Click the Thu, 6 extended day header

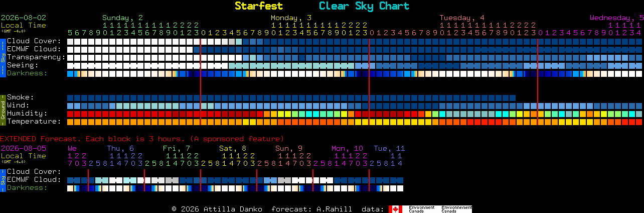coord(120,148)
